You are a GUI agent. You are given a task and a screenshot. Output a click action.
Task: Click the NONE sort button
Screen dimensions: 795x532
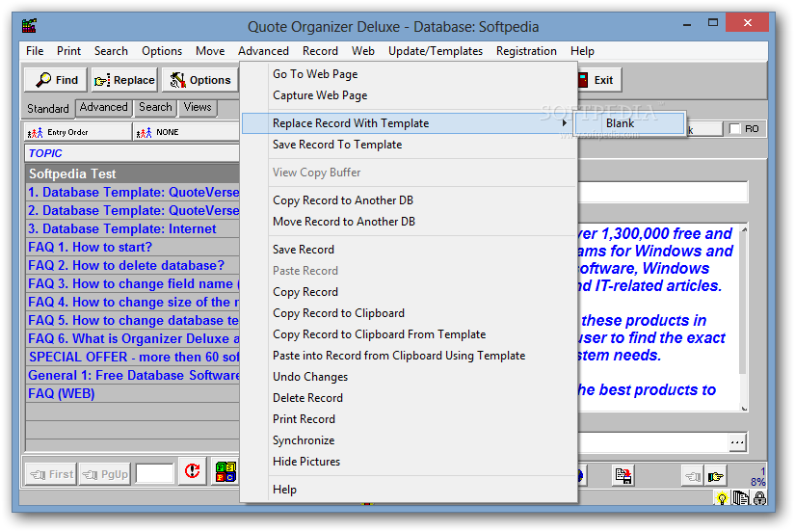point(186,132)
